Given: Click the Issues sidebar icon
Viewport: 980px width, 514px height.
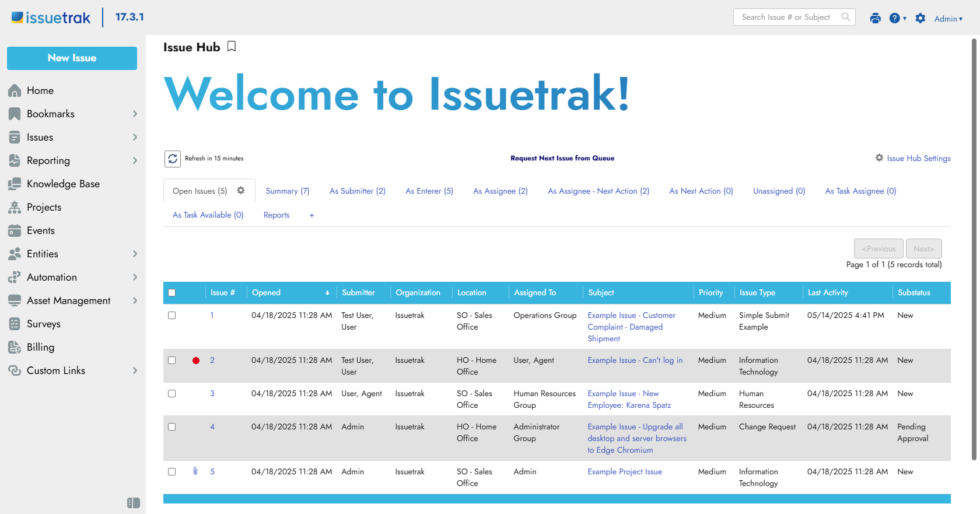Looking at the screenshot, I should (x=15, y=137).
